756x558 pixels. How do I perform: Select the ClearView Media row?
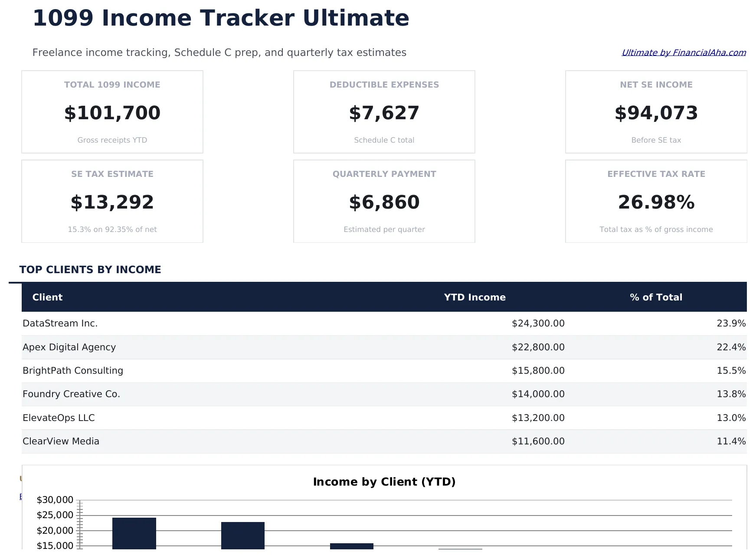[x=260, y=441]
